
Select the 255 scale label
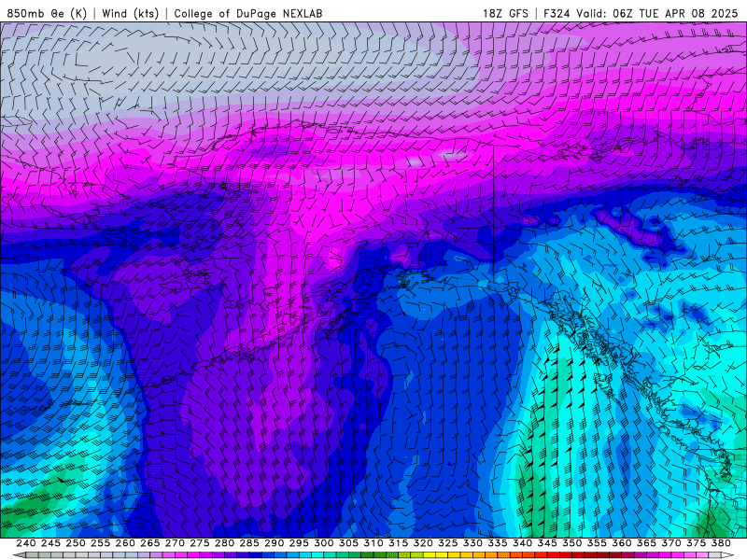click(x=100, y=543)
